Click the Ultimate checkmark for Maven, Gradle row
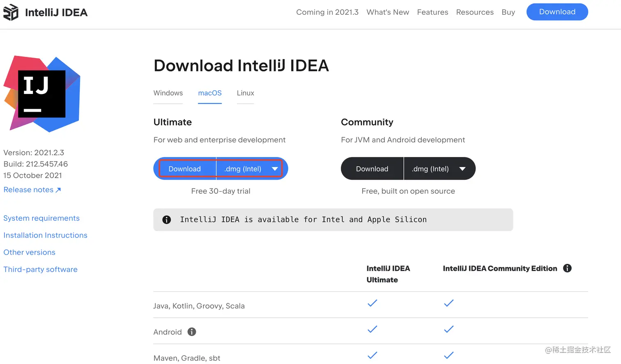The height and width of the screenshot is (364, 621). coord(372,355)
